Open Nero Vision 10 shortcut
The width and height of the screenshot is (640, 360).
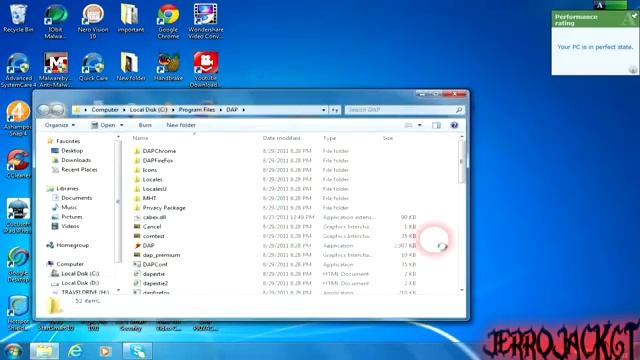coord(93,21)
